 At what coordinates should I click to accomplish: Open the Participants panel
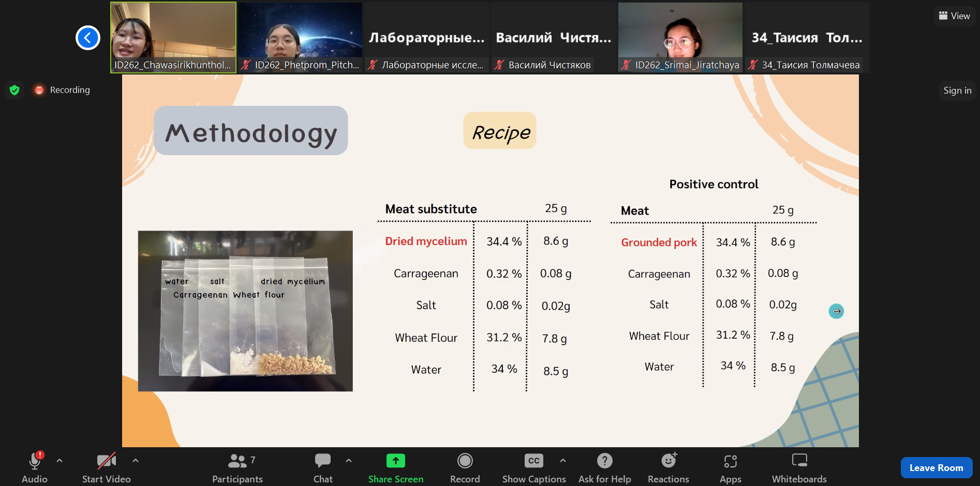[x=237, y=467]
